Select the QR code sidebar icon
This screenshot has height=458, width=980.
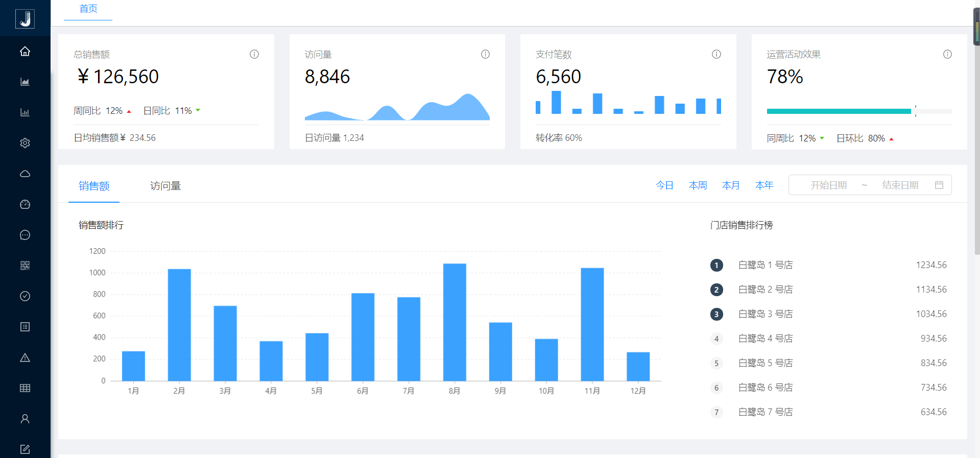pyautogui.click(x=25, y=266)
